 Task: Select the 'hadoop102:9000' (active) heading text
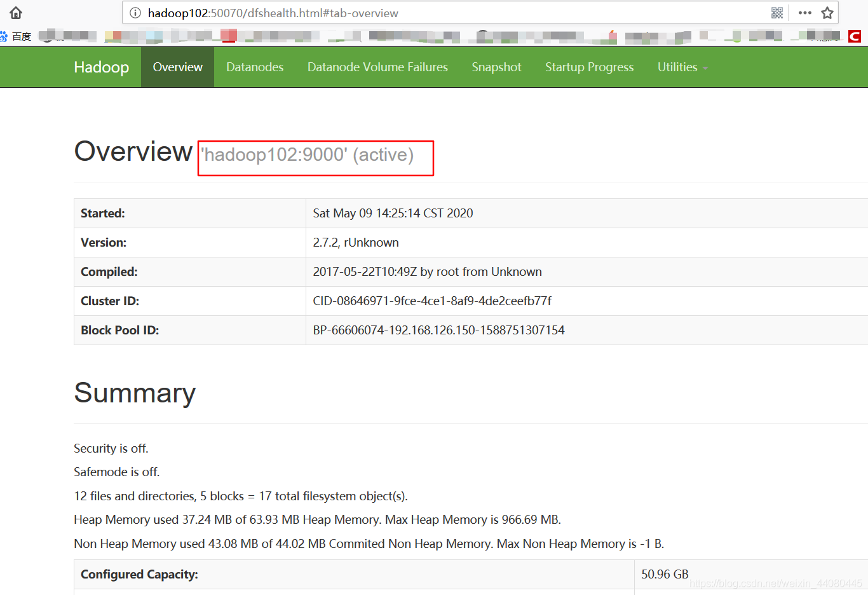308,154
